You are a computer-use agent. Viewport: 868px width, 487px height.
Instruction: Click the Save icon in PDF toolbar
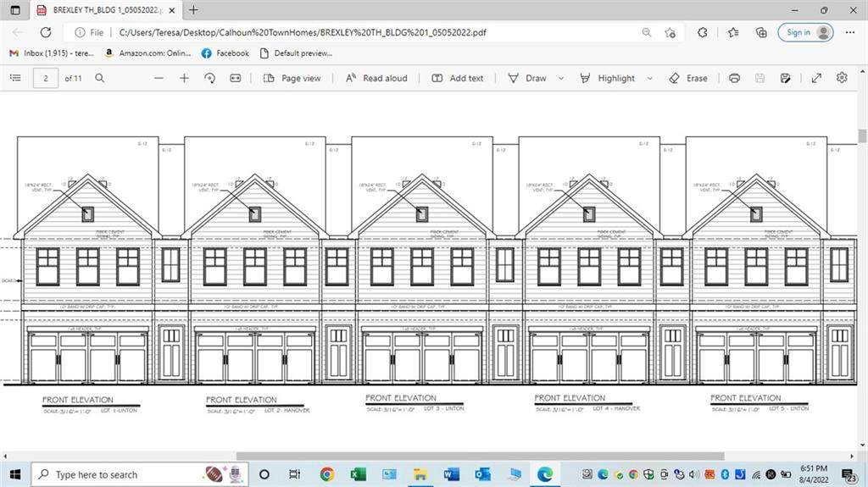[760, 78]
